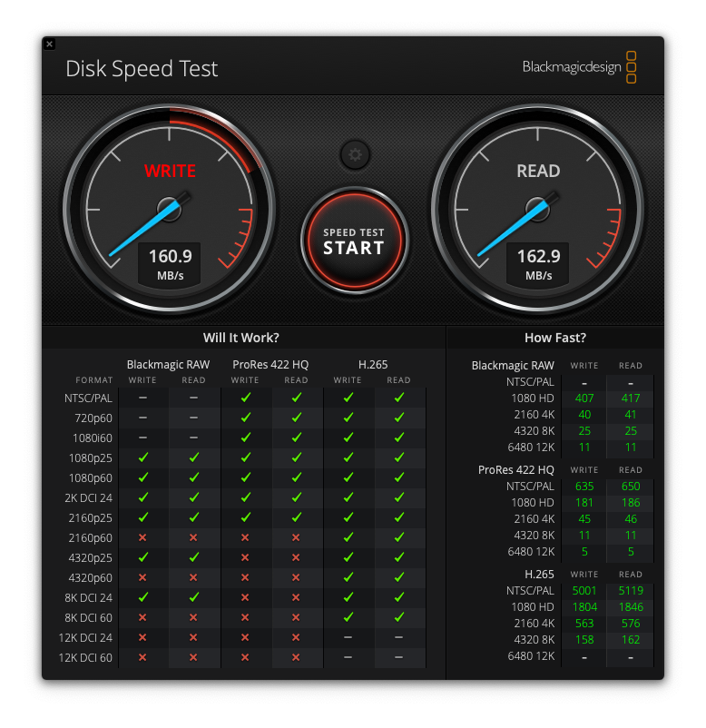The height and width of the screenshot is (728, 706).
Task: Click the 8K DCI 60 format row label
Action: coord(89,618)
